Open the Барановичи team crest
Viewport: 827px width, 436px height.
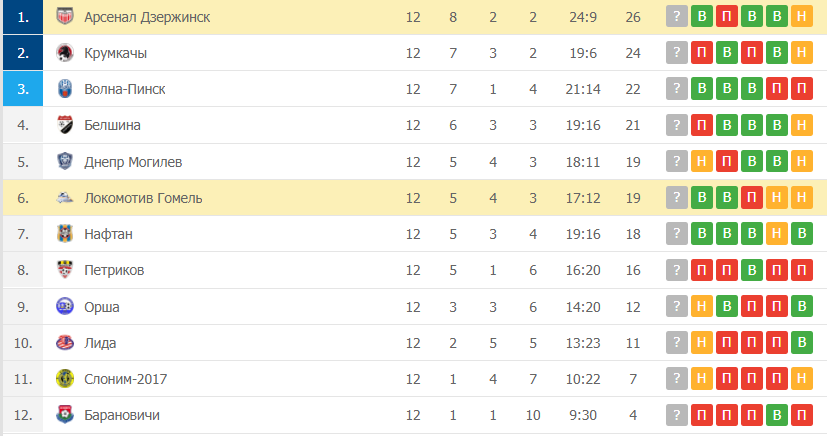coord(65,415)
